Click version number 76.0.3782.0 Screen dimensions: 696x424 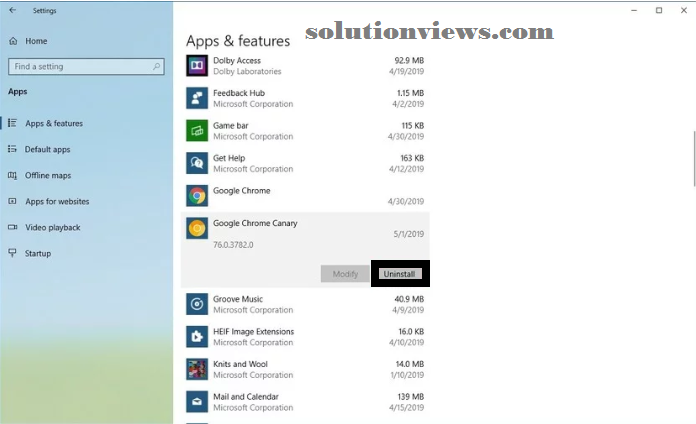pyautogui.click(x=233, y=245)
